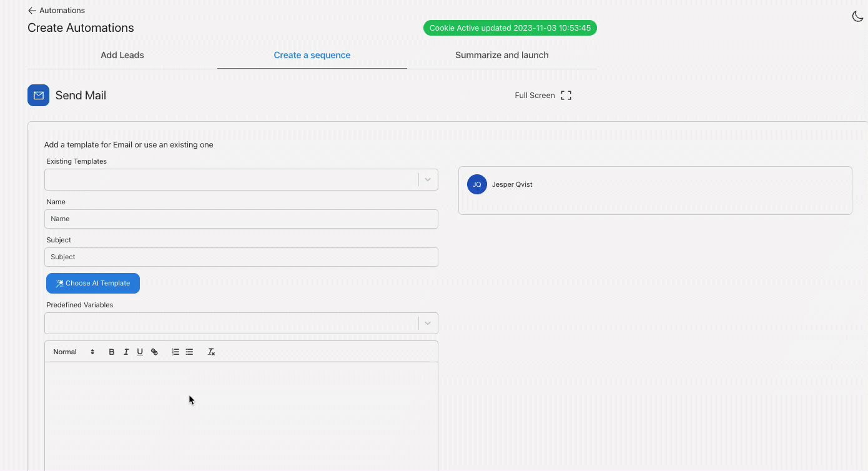The height and width of the screenshot is (471, 868).
Task: Go back to Automations
Action: pyautogui.click(x=56, y=10)
